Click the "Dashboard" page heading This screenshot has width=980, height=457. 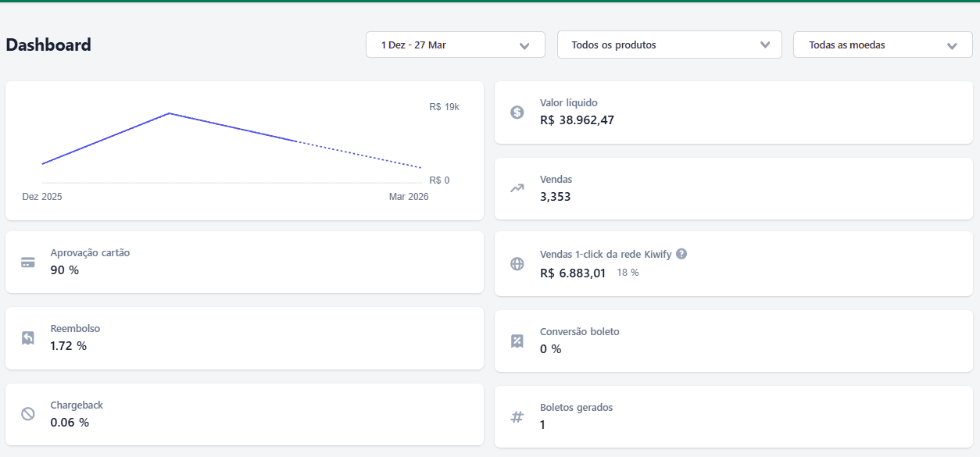[x=48, y=45]
